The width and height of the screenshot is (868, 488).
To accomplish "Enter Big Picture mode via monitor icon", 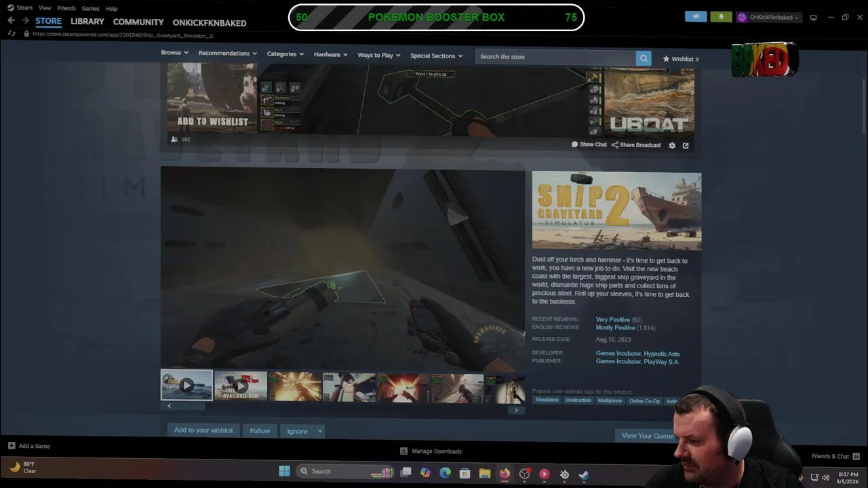I will click(813, 18).
